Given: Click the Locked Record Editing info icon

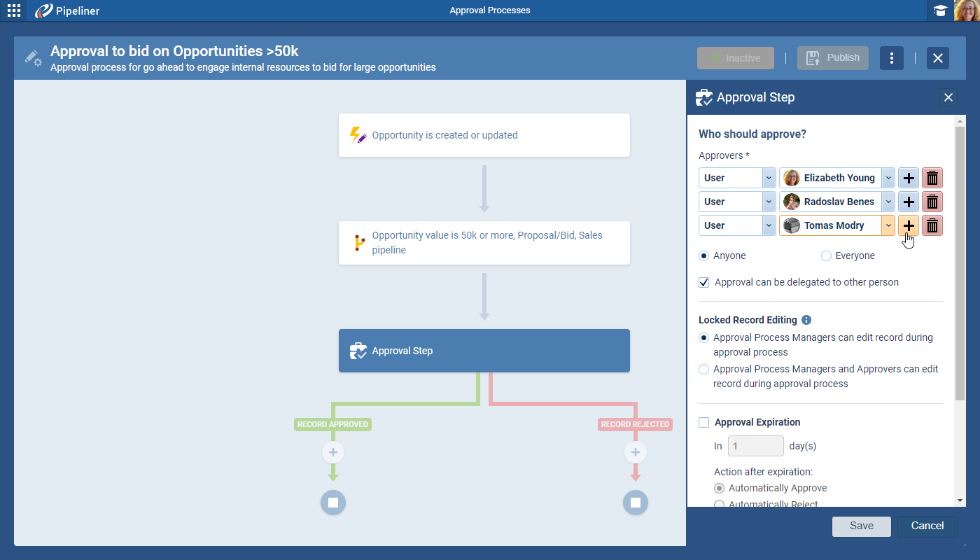Looking at the screenshot, I should (806, 320).
